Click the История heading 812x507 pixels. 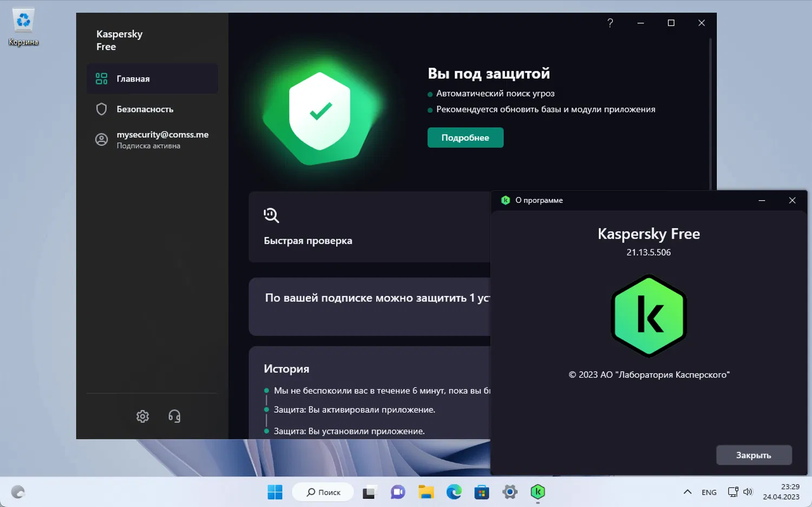click(286, 369)
